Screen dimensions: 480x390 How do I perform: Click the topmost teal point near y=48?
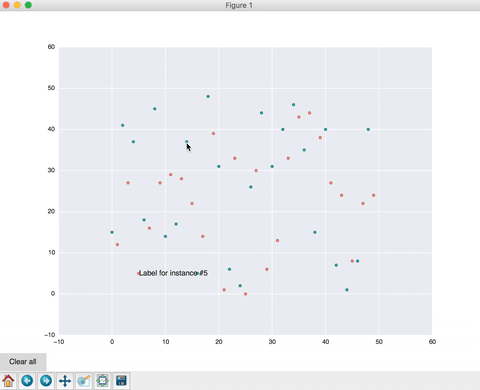click(x=208, y=96)
